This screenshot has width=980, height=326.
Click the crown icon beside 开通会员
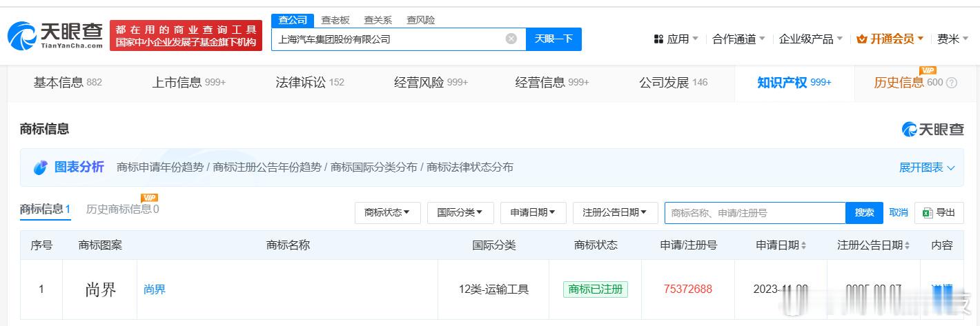[861, 39]
